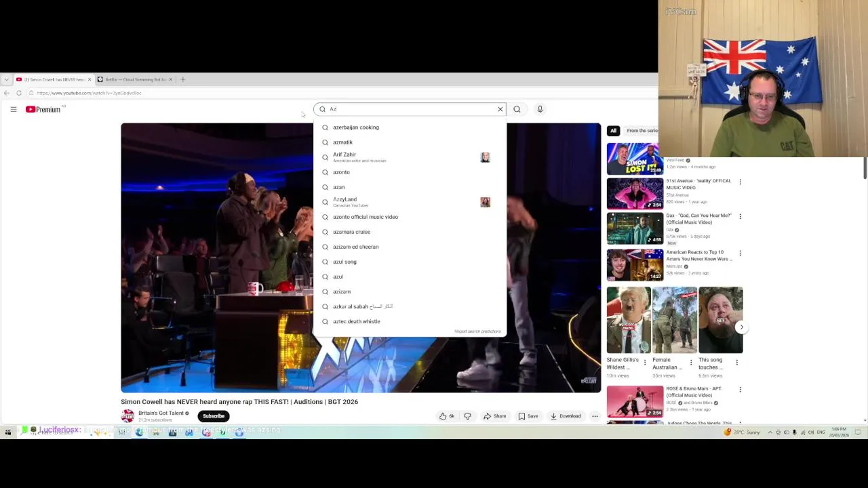
Task: Share the video
Action: [494, 416]
